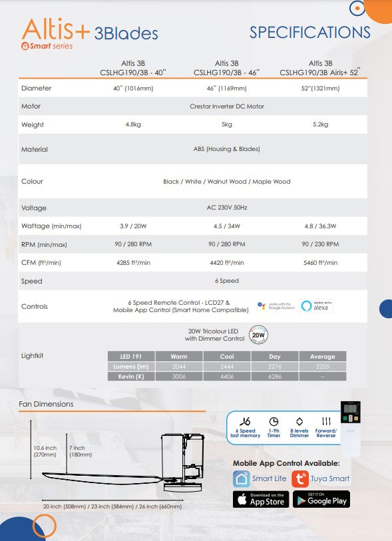The image size is (392, 541).
Task: Select the 1-9h Timer clock icon
Action: (274, 421)
